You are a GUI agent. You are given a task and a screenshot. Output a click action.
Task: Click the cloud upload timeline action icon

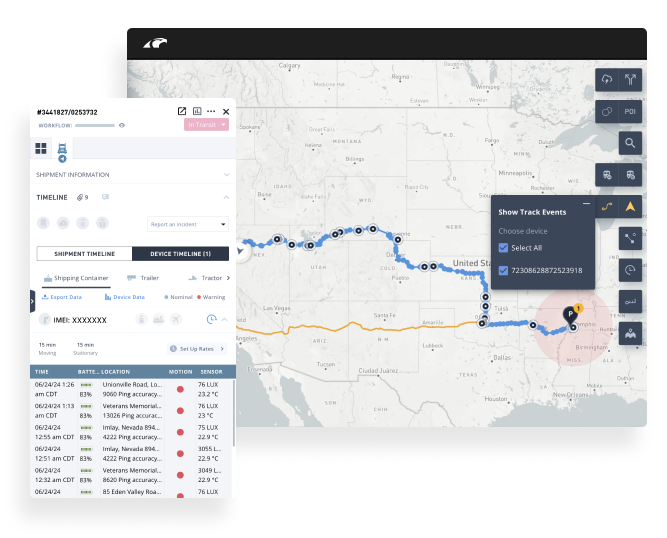click(x=63, y=223)
